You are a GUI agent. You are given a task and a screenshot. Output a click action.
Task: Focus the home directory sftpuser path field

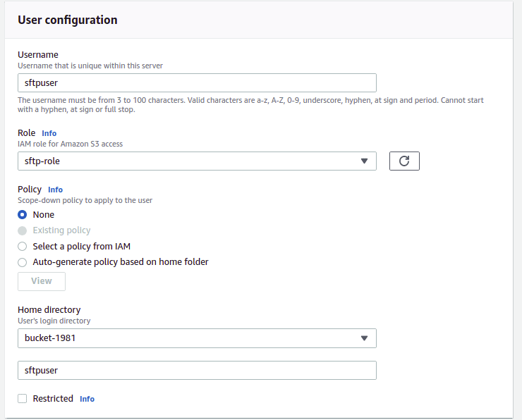pos(197,370)
